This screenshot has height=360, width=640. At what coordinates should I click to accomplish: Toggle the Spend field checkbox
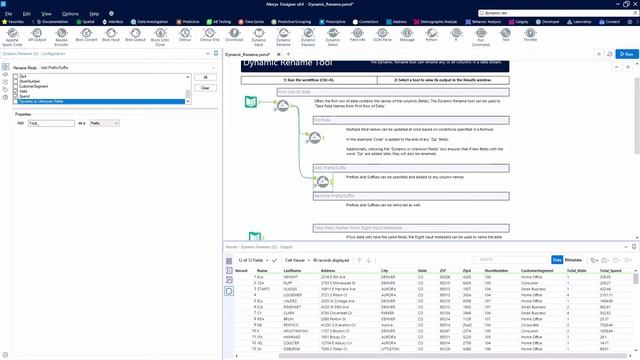click(x=16, y=96)
